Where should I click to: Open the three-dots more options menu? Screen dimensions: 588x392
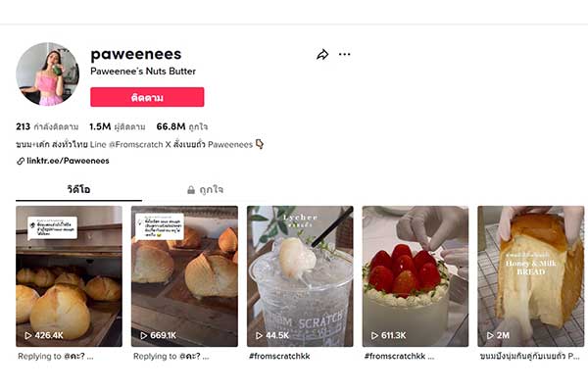(x=344, y=55)
